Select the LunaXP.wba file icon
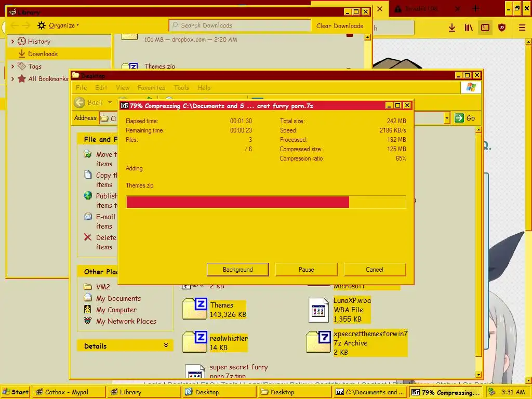 tap(318, 310)
